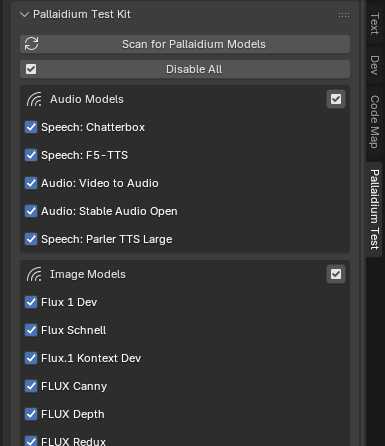Toggle all Image Models checkbox
385x446 pixels.
[336, 274]
